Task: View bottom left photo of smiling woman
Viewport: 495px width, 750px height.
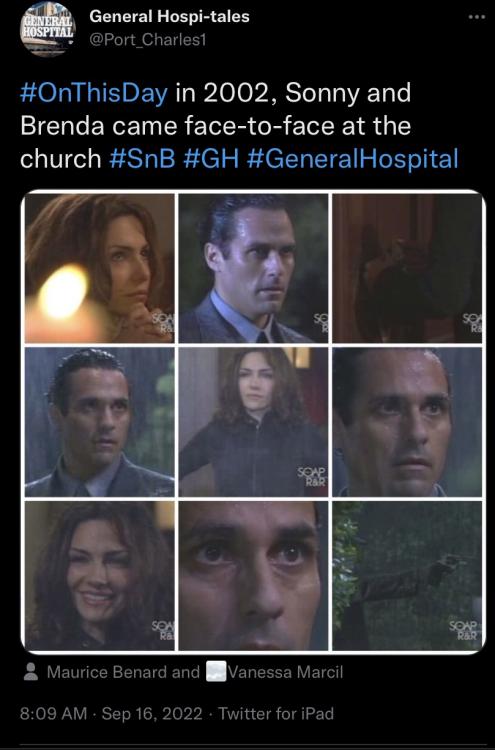Action: tap(99, 575)
